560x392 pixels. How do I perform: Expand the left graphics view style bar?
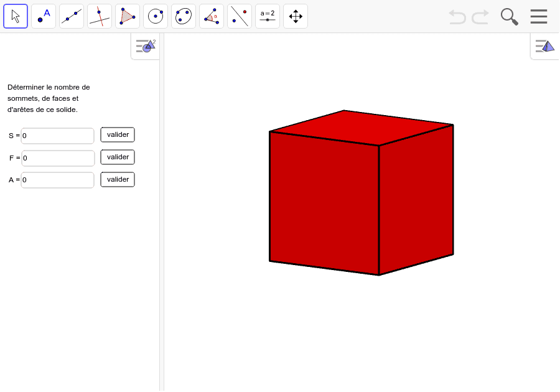tap(144, 45)
